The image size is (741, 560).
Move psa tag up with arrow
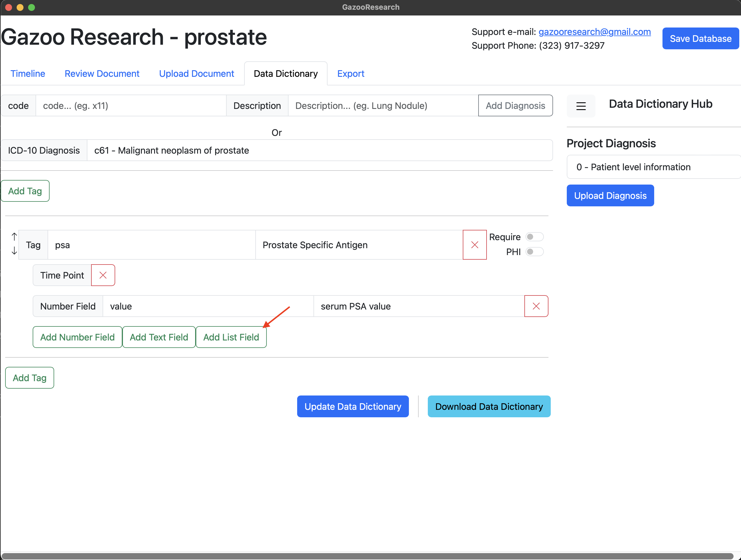point(14,237)
